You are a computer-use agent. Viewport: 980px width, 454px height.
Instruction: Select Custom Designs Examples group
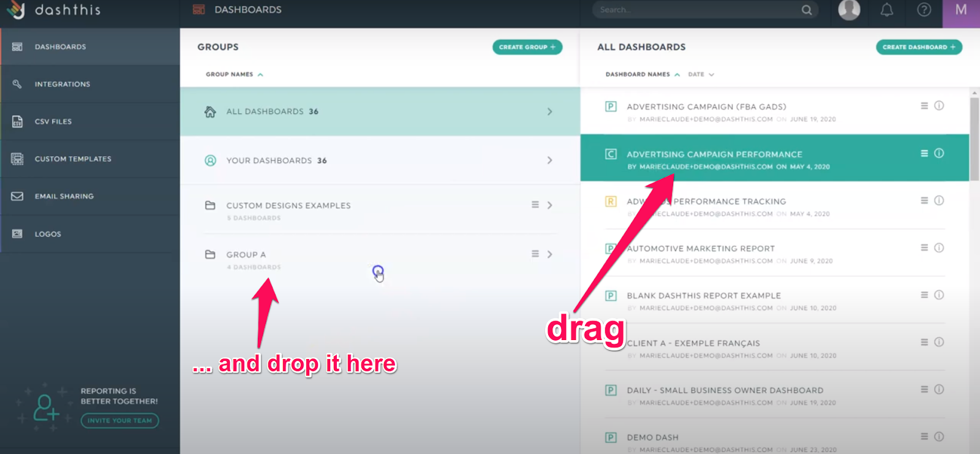point(380,210)
